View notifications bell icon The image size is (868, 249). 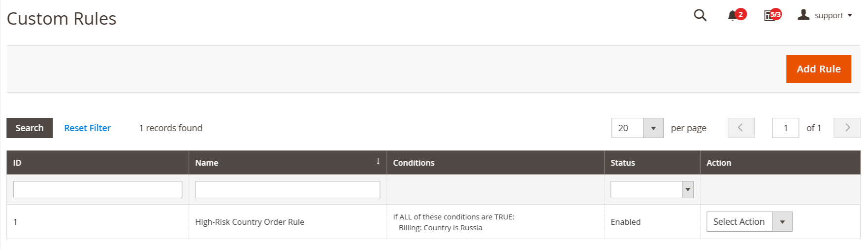[x=732, y=16]
